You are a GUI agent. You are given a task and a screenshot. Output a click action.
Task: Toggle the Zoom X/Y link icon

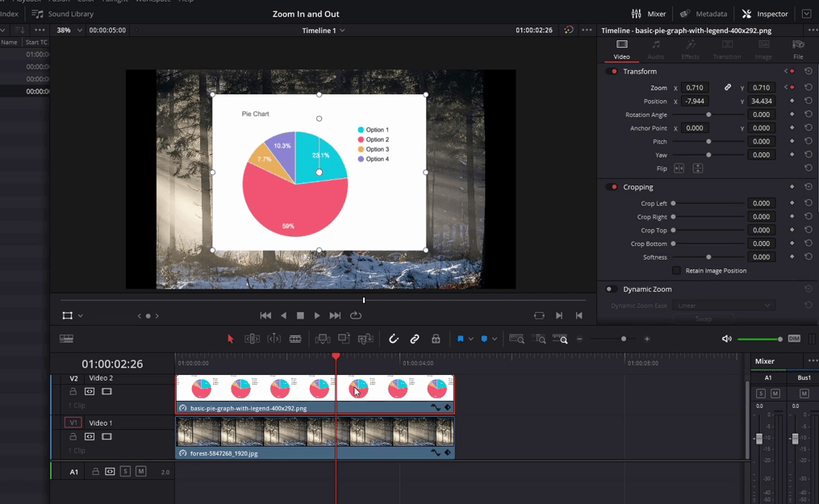tap(728, 87)
